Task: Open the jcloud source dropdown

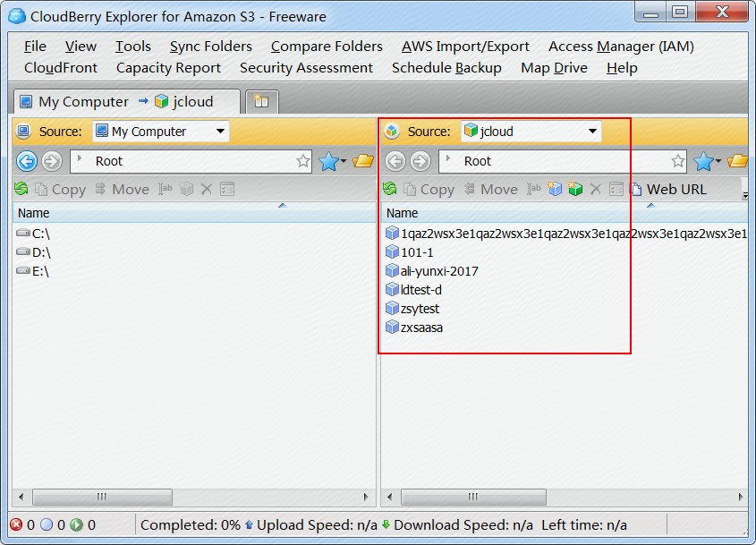Action: (x=592, y=132)
